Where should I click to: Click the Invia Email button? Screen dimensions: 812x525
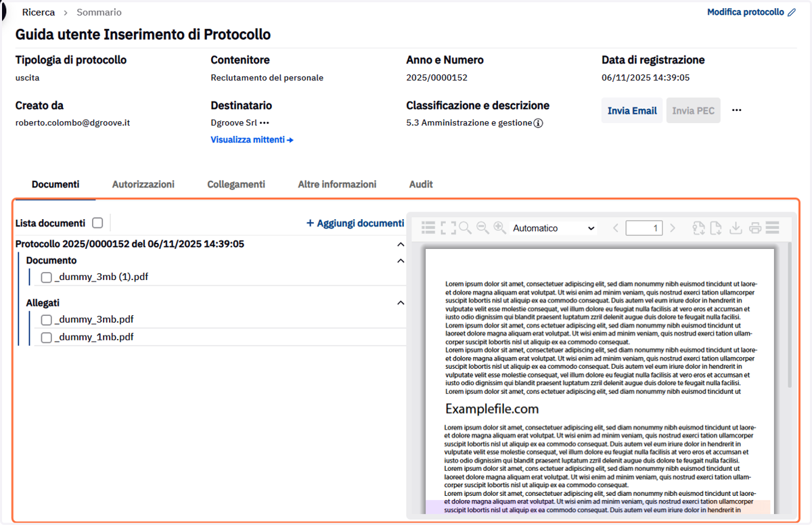(632, 110)
